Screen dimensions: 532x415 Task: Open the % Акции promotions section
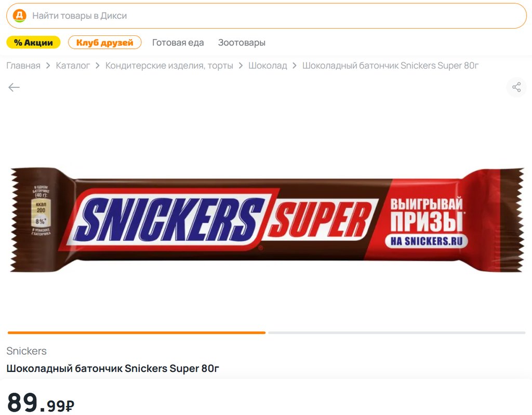coord(33,43)
